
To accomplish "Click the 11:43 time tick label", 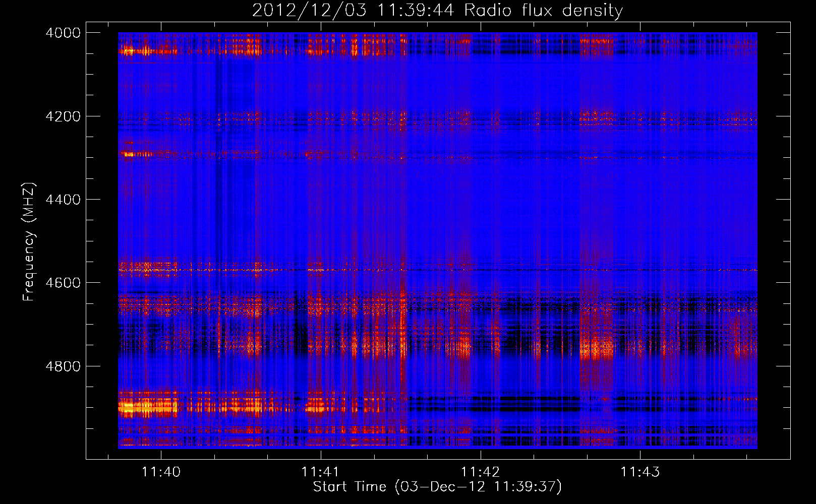I will [640, 472].
